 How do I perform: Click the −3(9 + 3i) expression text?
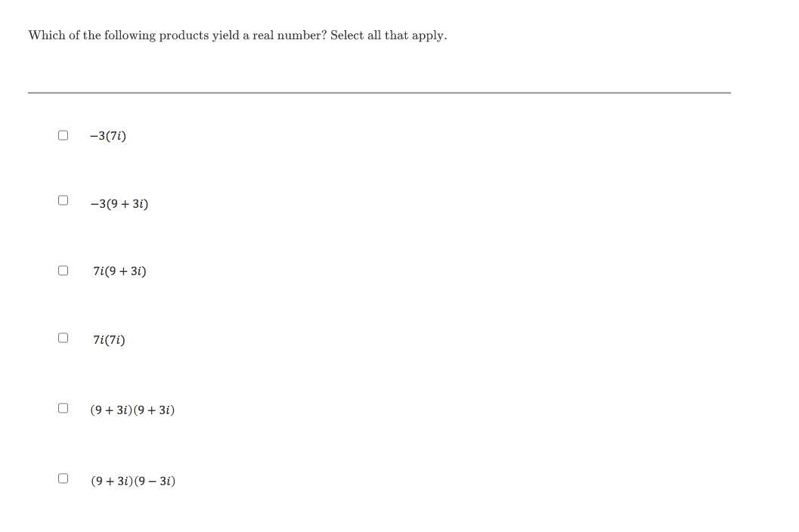coord(119,204)
